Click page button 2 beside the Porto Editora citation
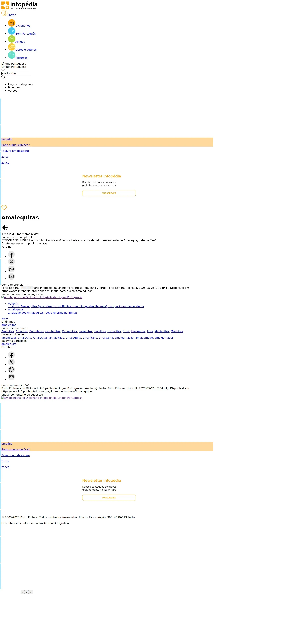The height and width of the screenshot is (644, 302). point(27,288)
